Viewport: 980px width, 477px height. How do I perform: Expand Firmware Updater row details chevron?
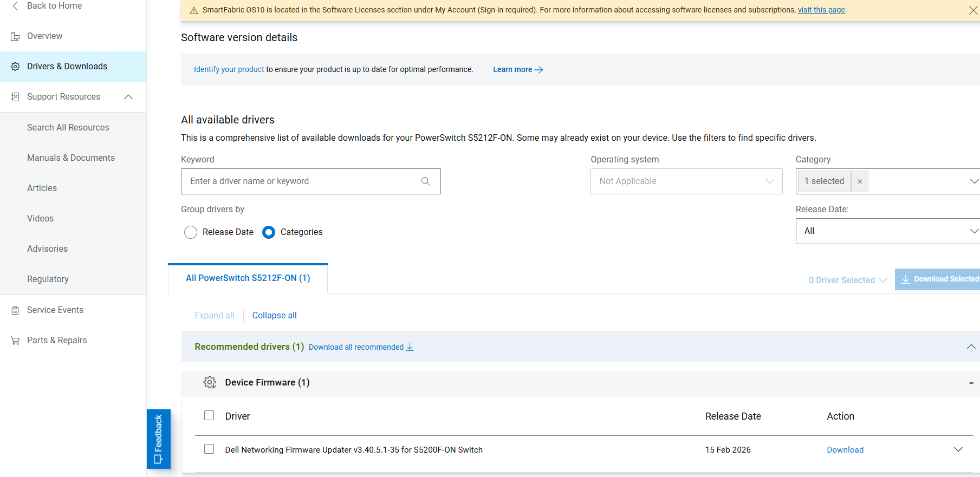(x=958, y=449)
